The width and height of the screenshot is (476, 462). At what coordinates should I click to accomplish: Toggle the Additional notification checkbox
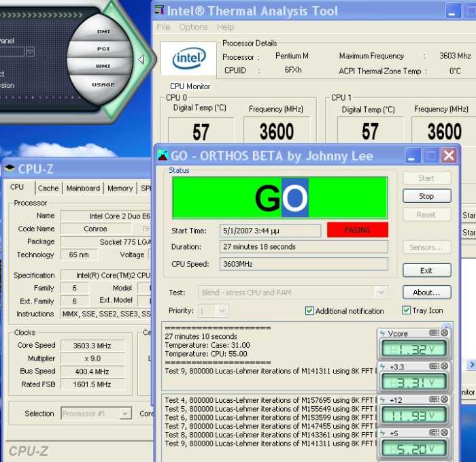click(309, 311)
